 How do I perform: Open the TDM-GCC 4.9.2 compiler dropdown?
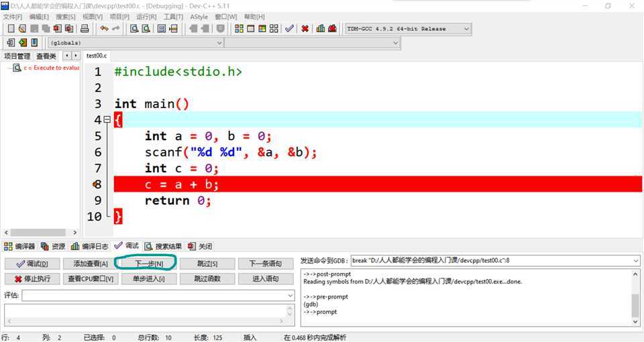pyautogui.click(x=466, y=29)
